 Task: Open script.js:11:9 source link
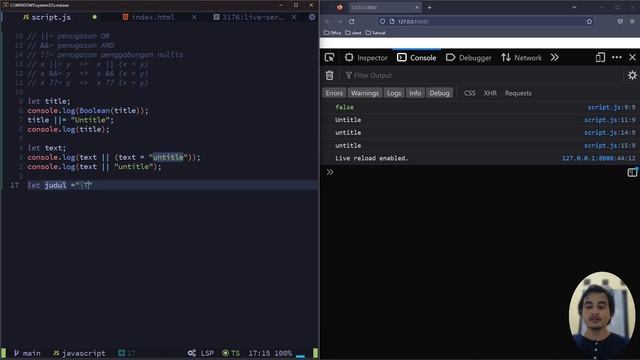[609, 120]
